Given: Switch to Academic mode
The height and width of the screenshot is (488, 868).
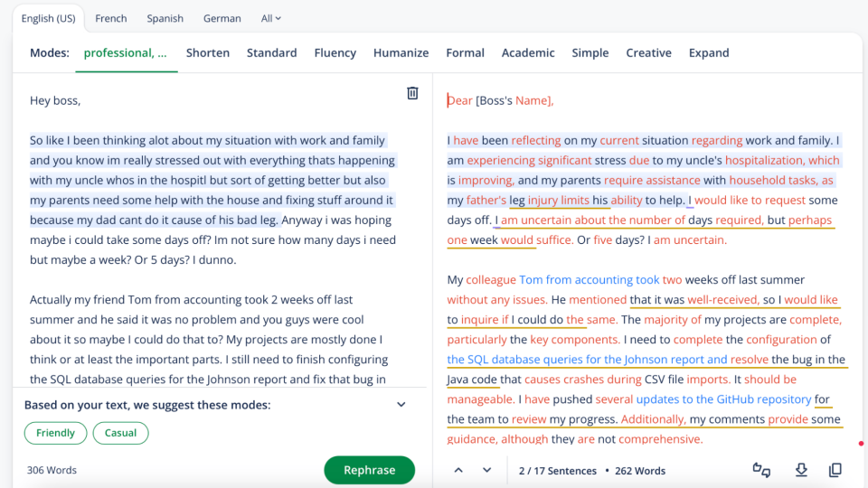Looking at the screenshot, I should 528,53.
